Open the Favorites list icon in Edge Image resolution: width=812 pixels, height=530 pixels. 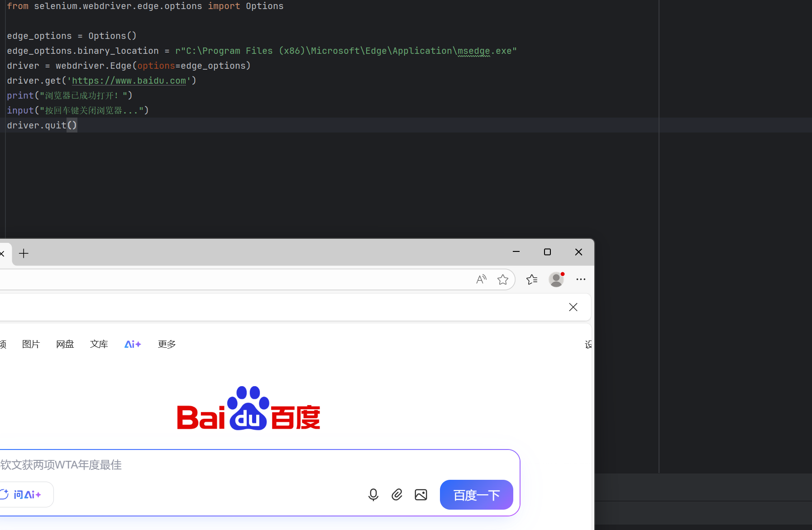532,279
